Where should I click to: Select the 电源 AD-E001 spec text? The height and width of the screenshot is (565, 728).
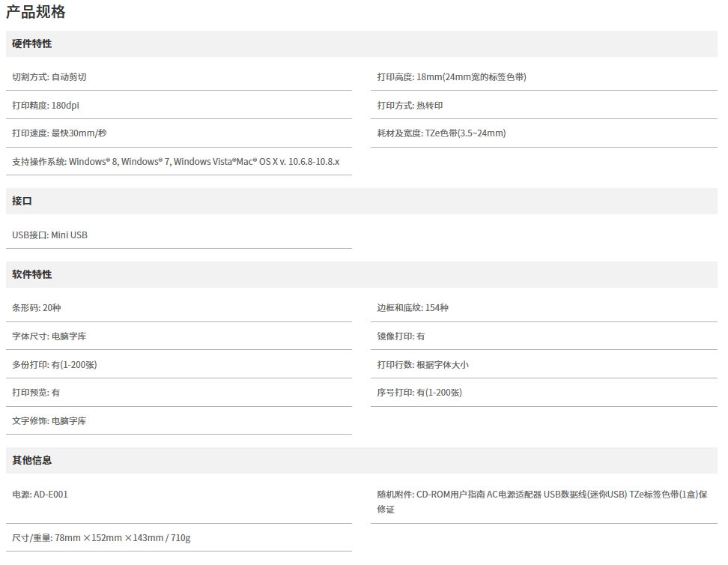(x=40, y=495)
